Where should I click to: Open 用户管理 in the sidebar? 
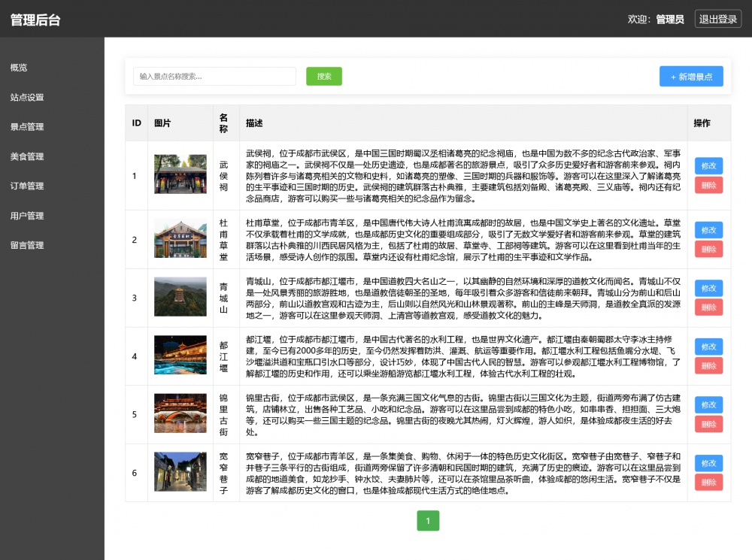[x=27, y=216]
